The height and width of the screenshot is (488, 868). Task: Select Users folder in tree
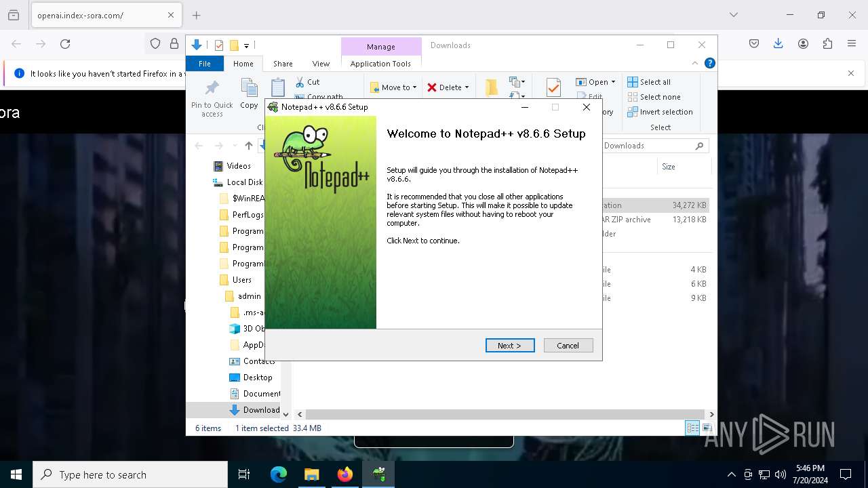click(x=235, y=280)
